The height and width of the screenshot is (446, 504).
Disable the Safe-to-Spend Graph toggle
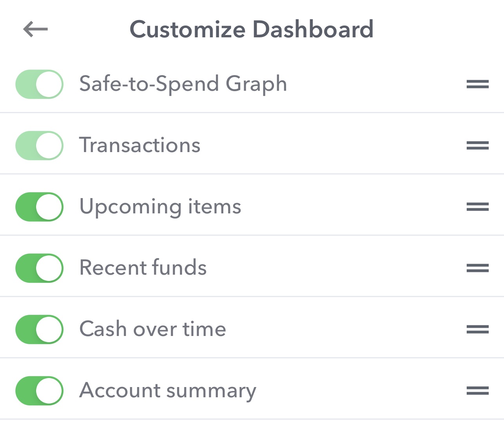(x=39, y=84)
